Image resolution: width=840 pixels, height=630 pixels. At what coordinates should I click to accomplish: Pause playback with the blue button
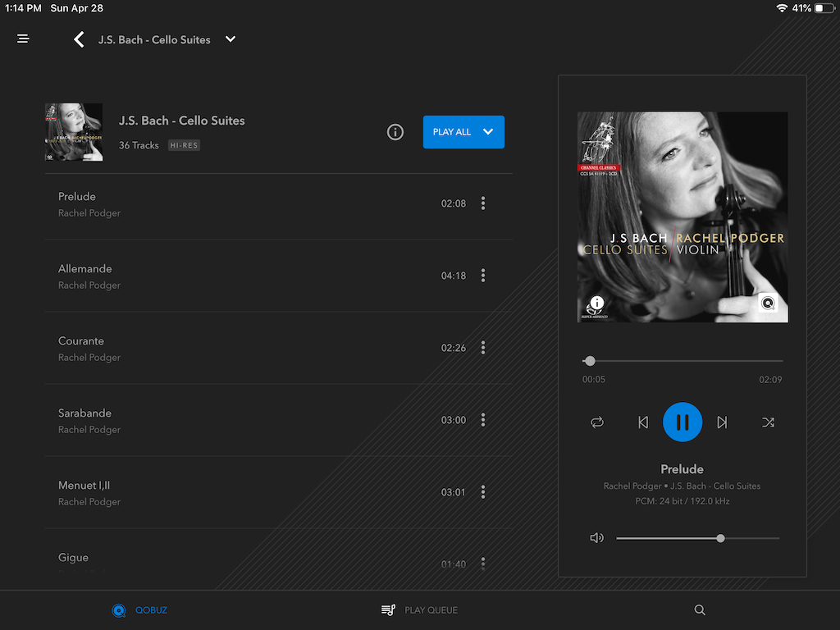point(682,422)
